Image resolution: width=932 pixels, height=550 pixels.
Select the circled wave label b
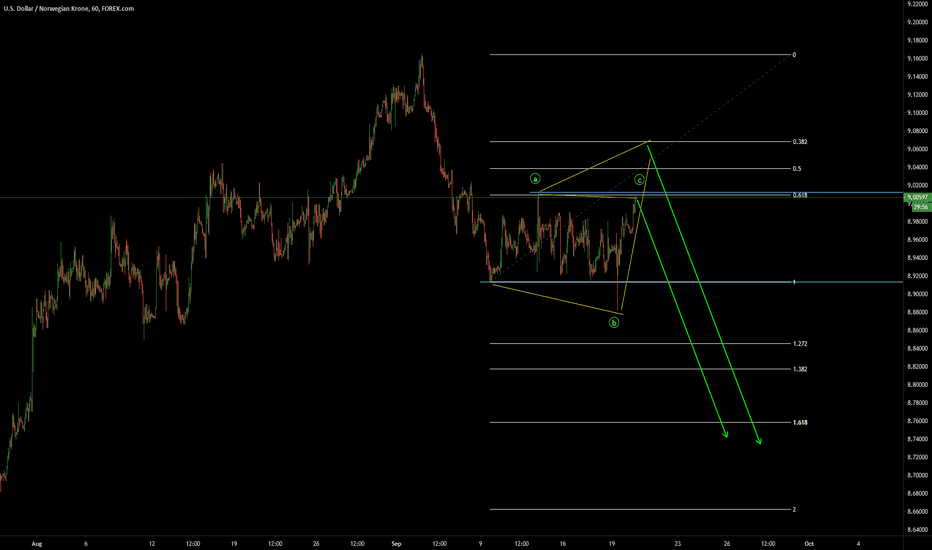pyautogui.click(x=614, y=323)
